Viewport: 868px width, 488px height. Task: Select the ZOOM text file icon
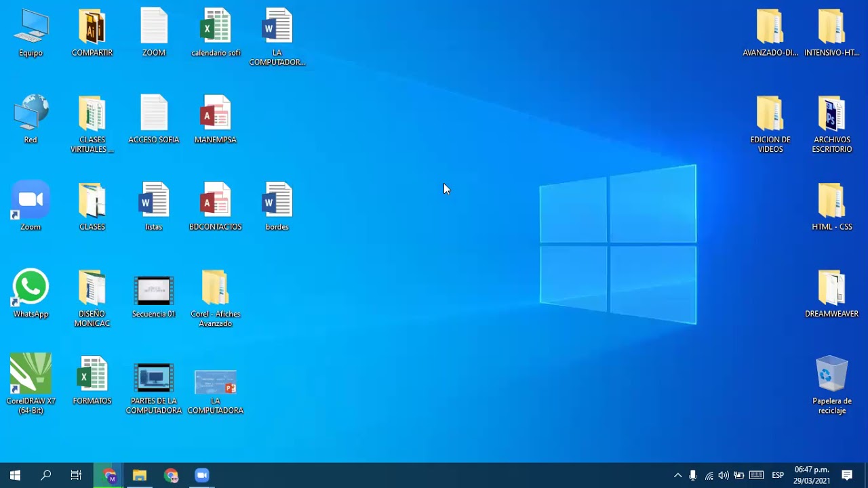(x=154, y=33)
